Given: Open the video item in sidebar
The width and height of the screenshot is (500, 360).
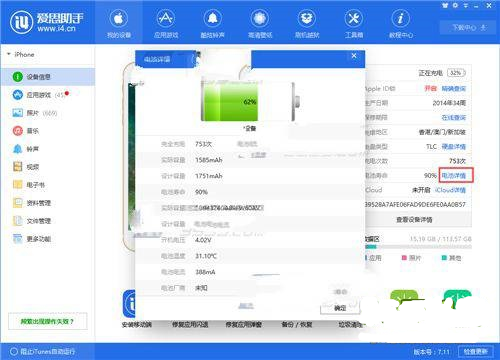Looking at the screenshot, I should click(47, 167).
